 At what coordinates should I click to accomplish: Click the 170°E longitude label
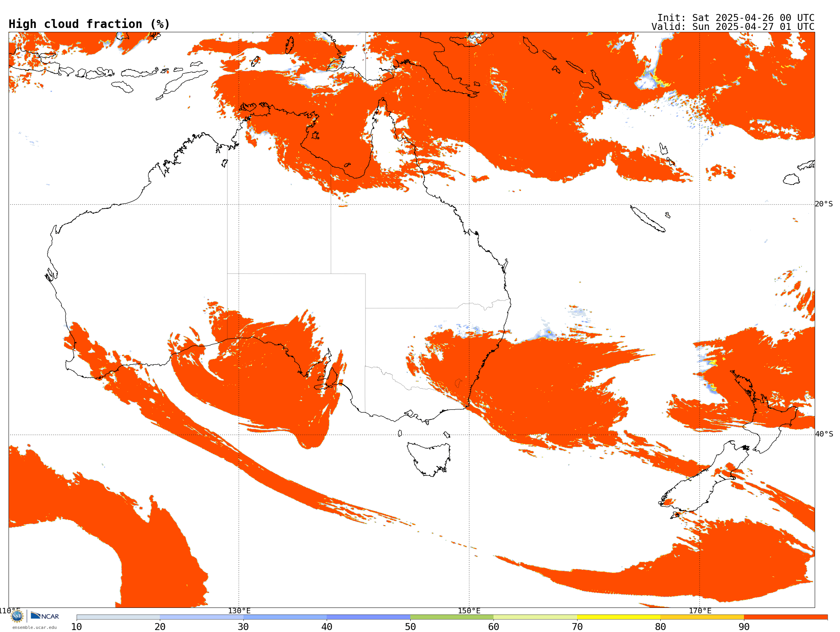700,611
